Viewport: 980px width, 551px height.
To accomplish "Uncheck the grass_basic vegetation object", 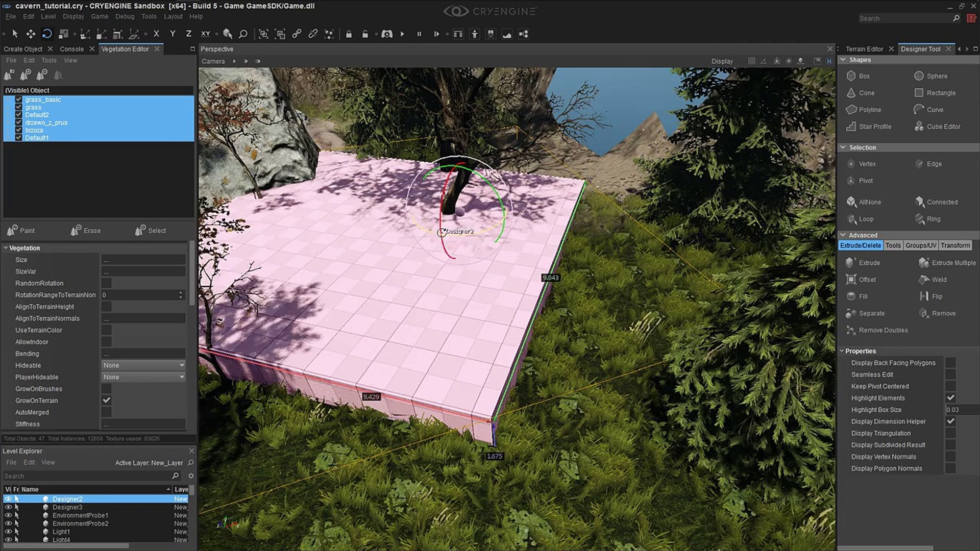I will click(19, 99).
